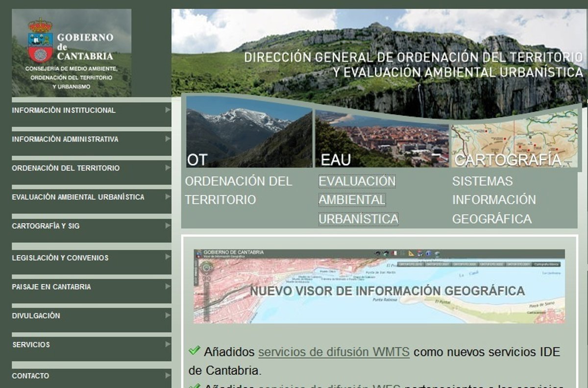The height and width of the screenshot is (388, 588).
Task: Click the OT mountain thumbnail image
Action: [x=249, y=132]
